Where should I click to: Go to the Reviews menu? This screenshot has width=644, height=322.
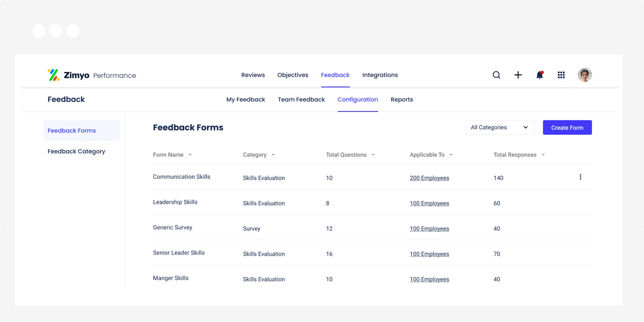253,75
